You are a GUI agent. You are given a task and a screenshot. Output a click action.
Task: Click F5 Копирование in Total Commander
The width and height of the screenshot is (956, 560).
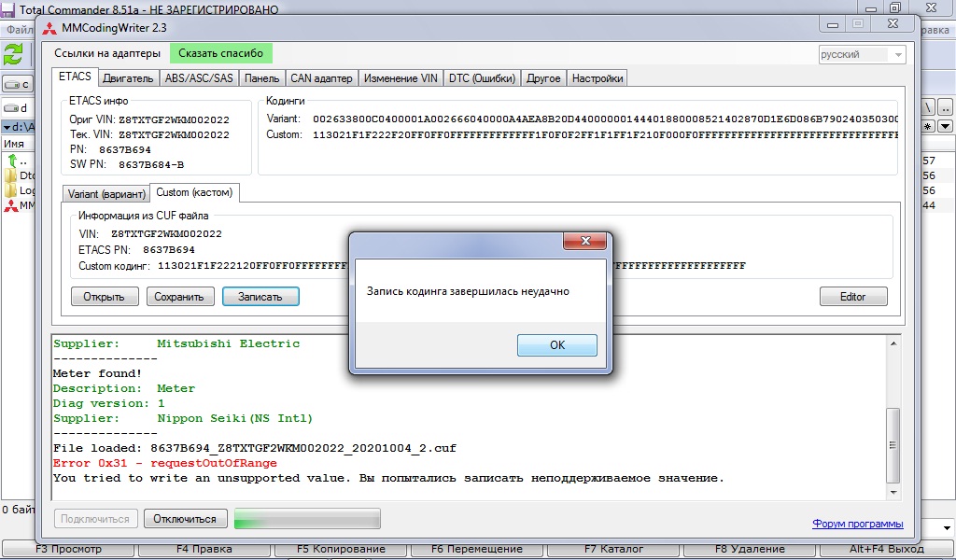click(342, 549)
